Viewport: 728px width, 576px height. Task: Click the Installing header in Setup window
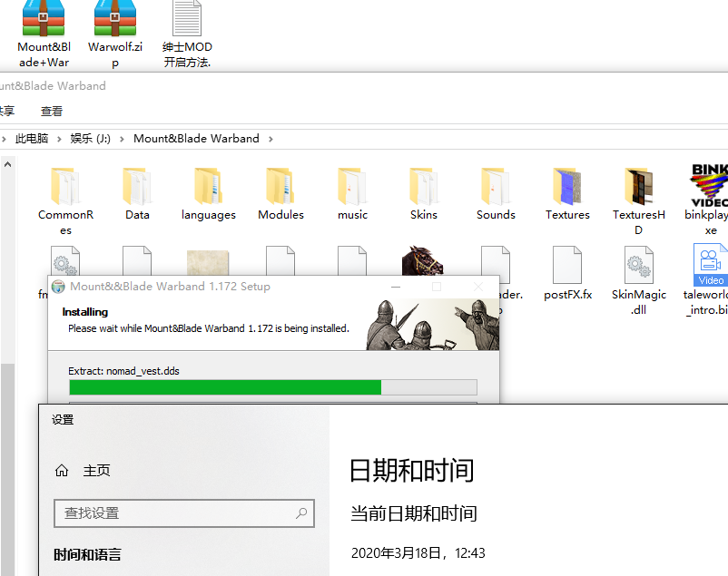[x=85, y=312]
